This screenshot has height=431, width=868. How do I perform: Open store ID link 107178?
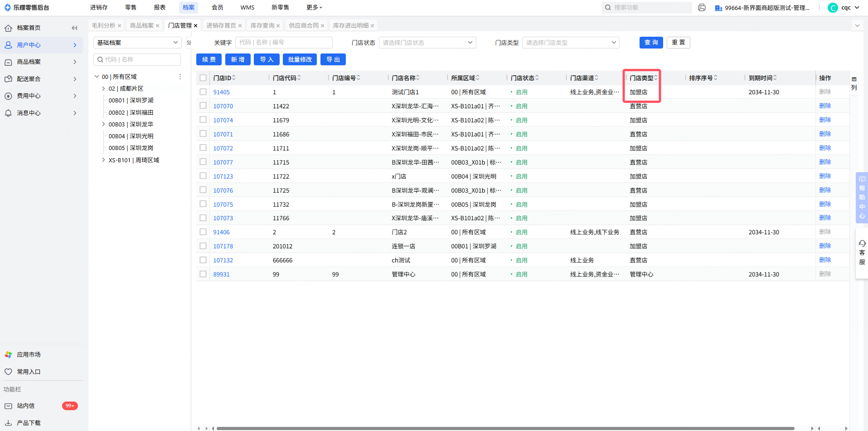223,247
